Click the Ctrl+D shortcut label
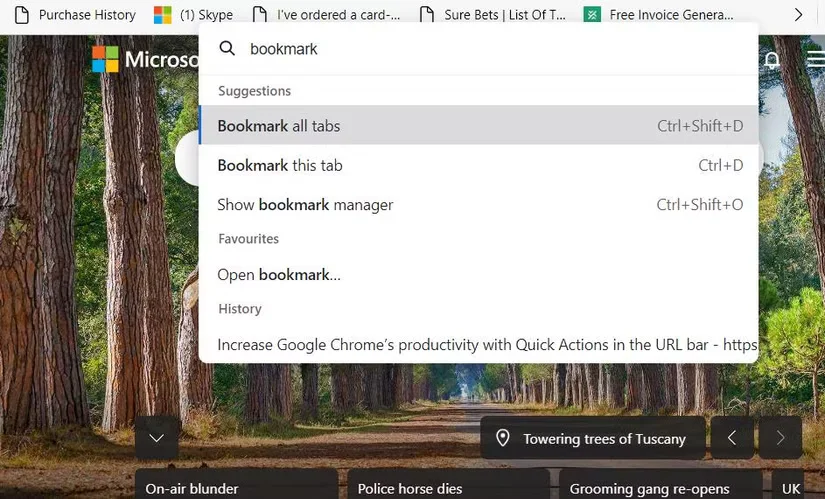The image size is (825, 499). (721, 165)
